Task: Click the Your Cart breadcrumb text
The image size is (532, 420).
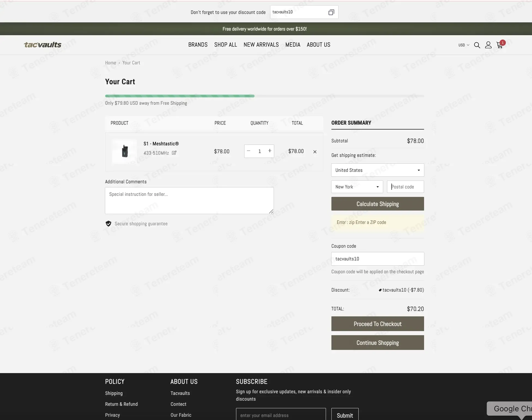Action: pyautogui.click(x=131, y=63)
